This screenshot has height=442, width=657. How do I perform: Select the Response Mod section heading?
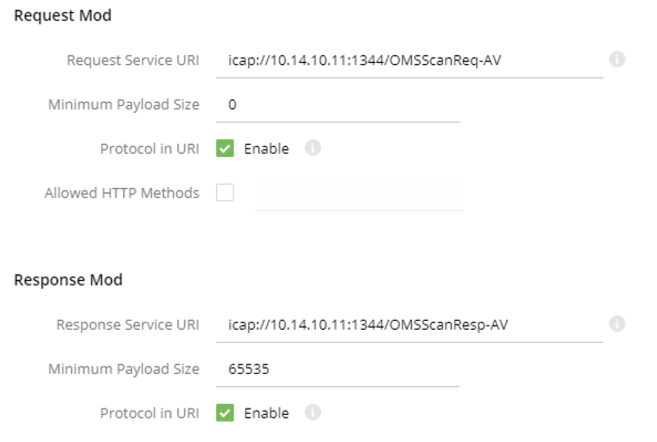click(x=68, y=280)
